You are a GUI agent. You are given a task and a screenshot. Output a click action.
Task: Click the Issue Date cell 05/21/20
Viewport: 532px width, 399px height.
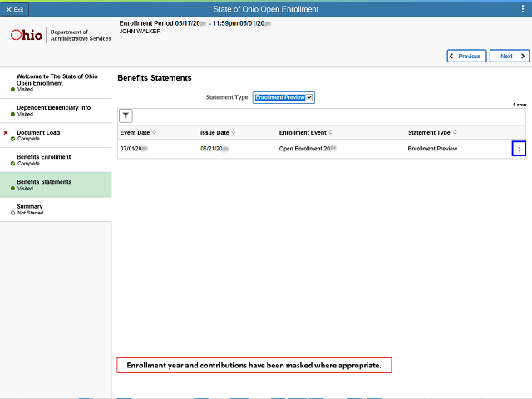click(x=214, y=149)
